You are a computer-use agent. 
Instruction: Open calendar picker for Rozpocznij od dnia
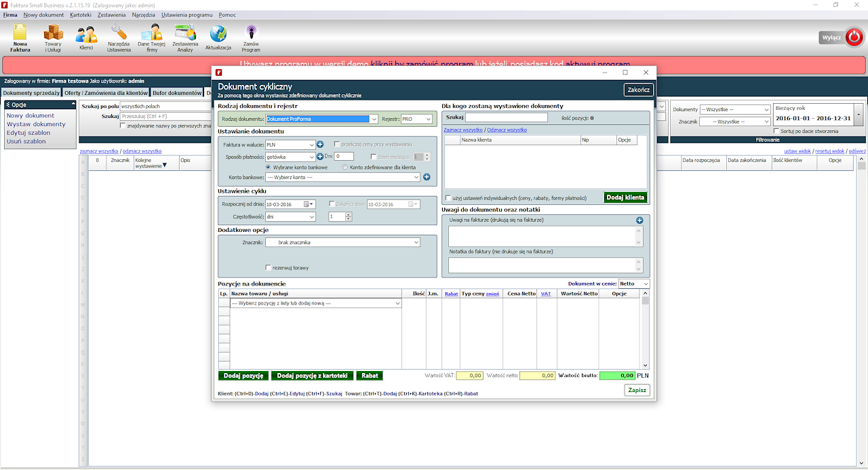tap(309, 204)
